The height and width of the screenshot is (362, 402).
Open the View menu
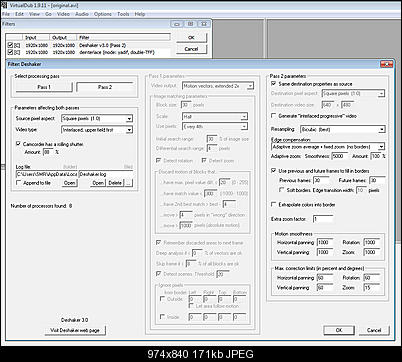click(x=34, y=14)
